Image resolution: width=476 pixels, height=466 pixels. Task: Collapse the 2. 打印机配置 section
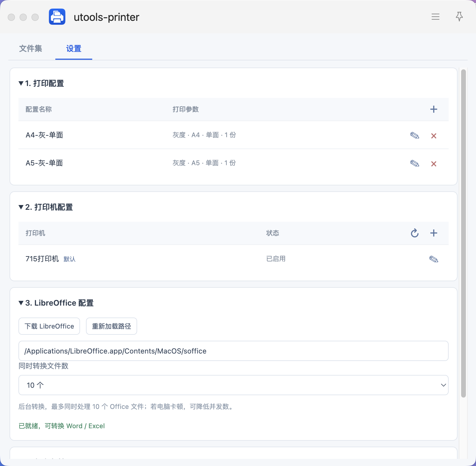(46, 207)
